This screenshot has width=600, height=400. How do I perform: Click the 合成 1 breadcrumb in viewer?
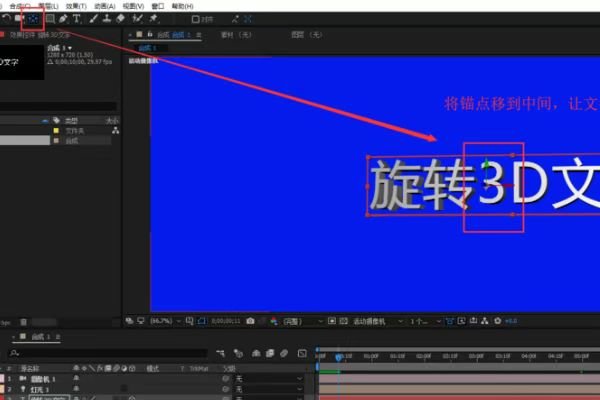point(148,48)
